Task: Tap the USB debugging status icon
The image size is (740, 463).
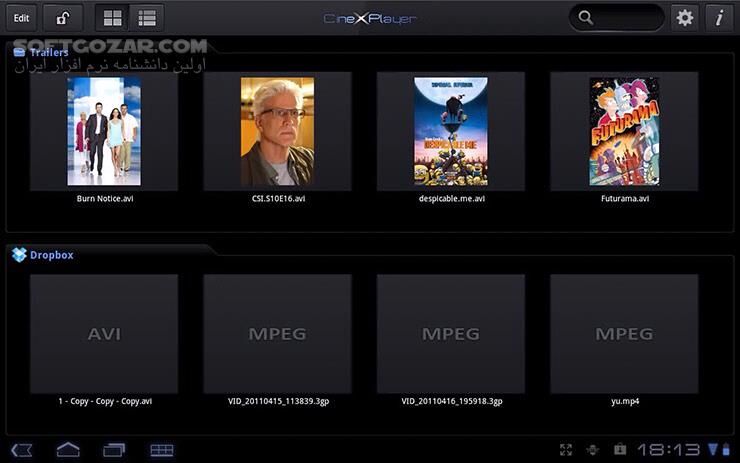Action: [592, 450]
